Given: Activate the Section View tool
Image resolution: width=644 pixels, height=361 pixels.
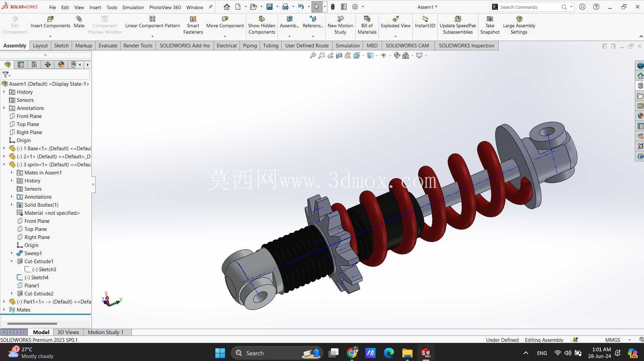Looking at the screenshot, I should pos(339,55).
